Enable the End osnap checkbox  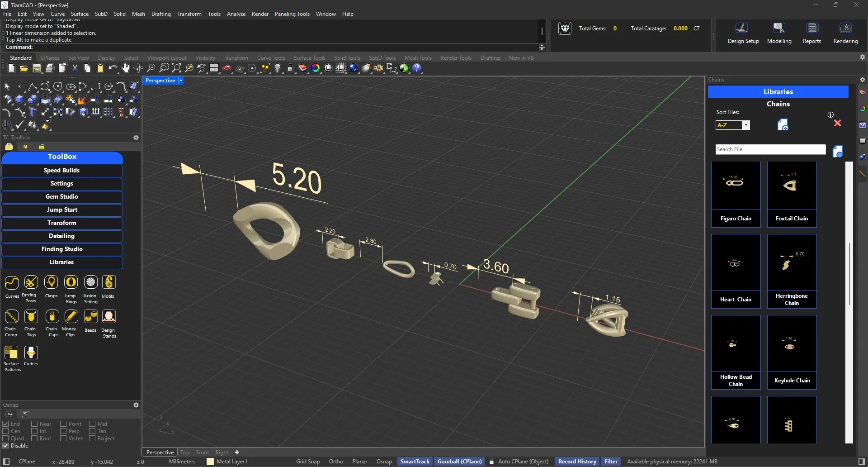point(6,424)
